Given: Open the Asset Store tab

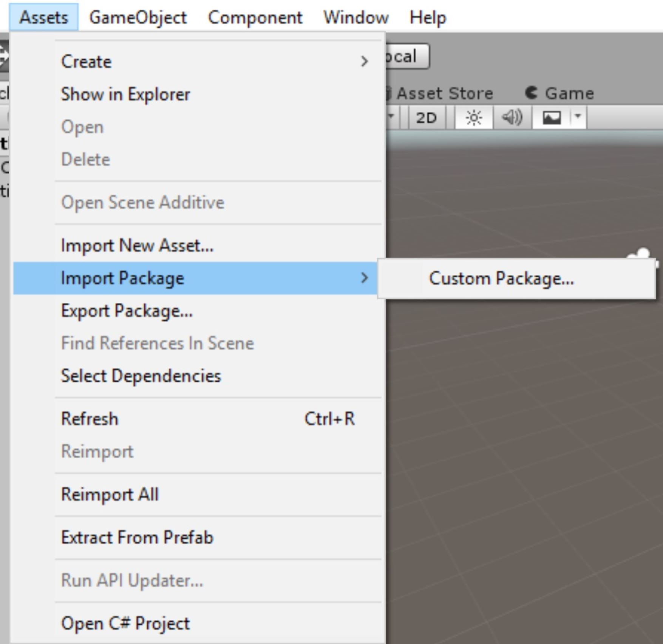Looking at the screenshot, I should pos(444,93).
